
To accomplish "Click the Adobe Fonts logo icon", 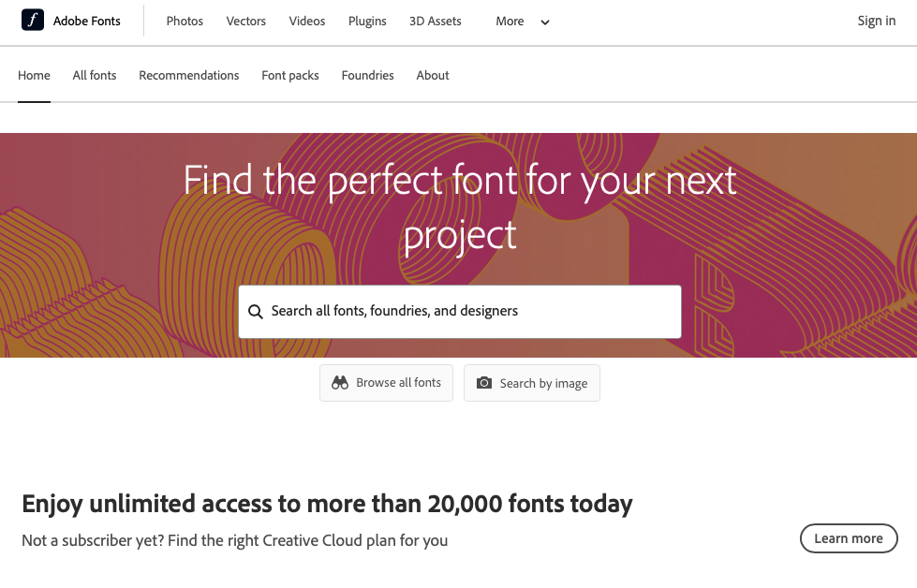I will 33,21.
